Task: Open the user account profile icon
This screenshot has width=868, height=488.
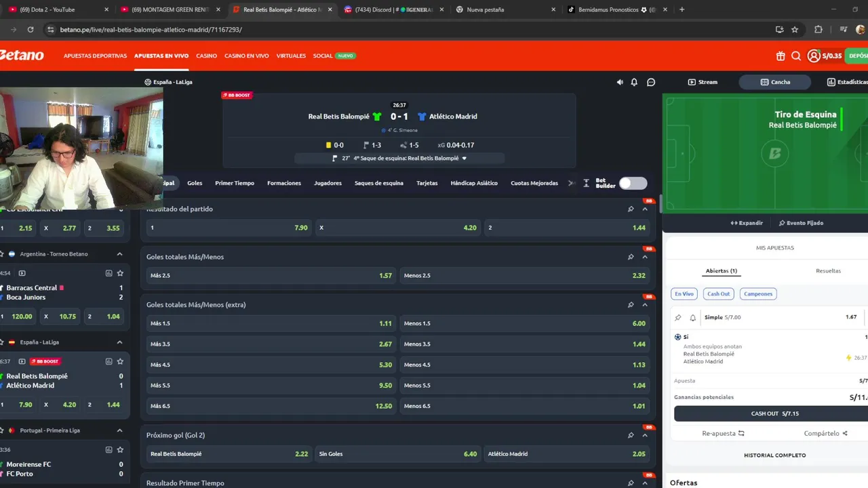Action: click(x=814, y=56)
